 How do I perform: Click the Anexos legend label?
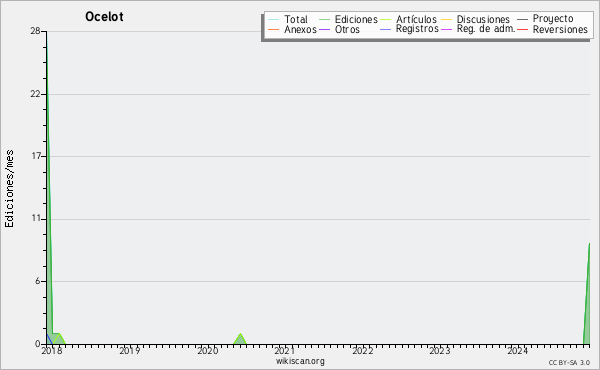300,29
